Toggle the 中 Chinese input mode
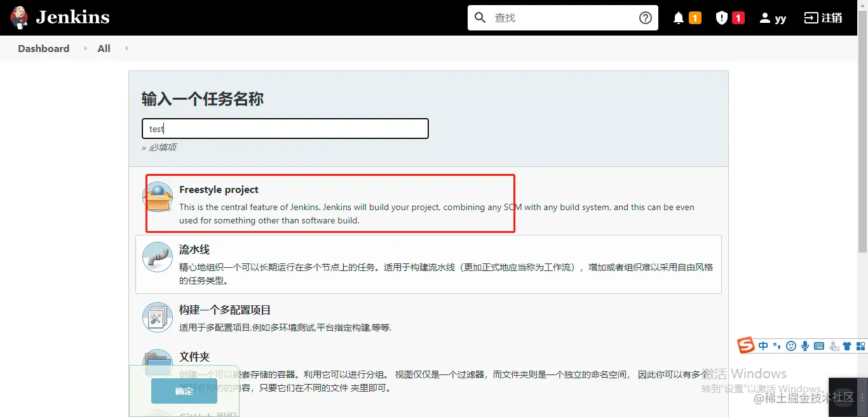Screen dimensions: 868x417 click(763, 346)
